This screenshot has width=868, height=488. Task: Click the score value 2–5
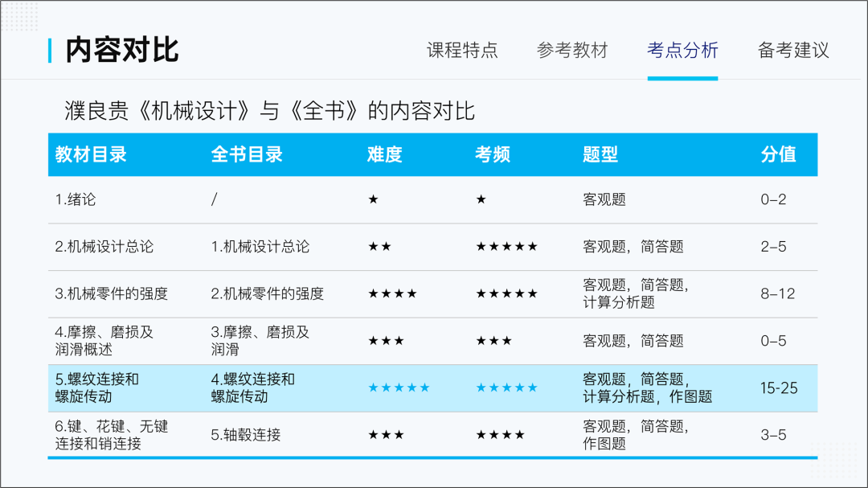[x=773, y=247]
